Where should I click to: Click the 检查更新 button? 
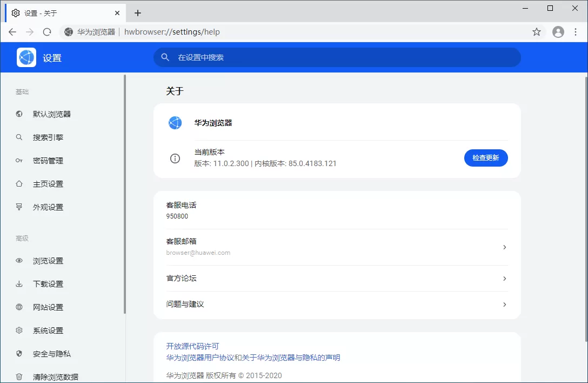point(485,158)
